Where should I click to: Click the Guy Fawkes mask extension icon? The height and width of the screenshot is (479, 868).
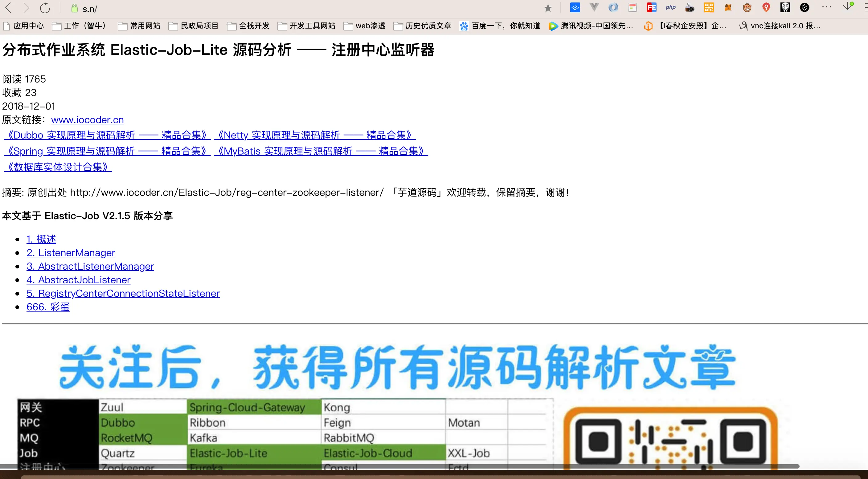click(785, 7)
